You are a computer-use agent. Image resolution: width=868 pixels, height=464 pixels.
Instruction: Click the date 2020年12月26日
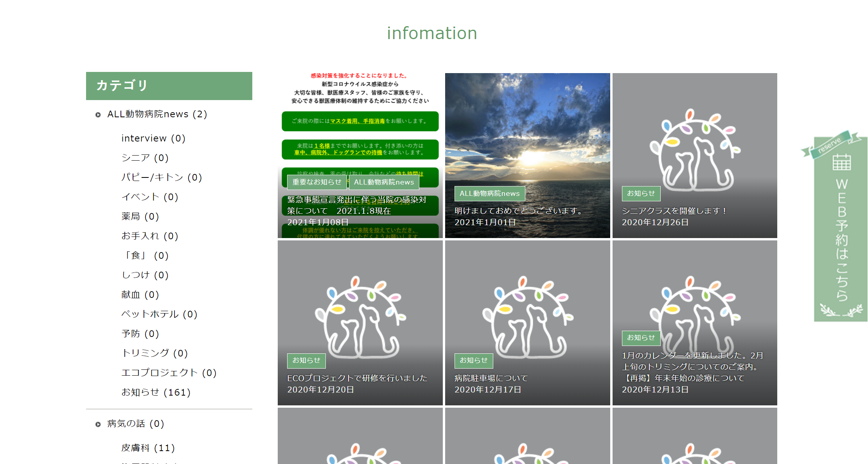[x=655, y=222]
